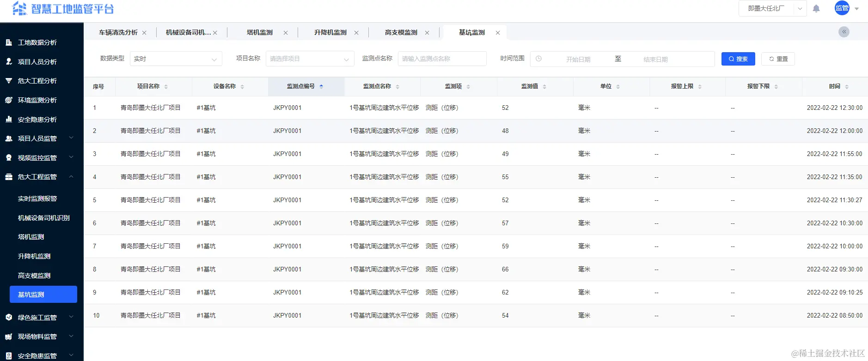
Task: Click the 搜索 button
Action: click(x=738, y=59)
